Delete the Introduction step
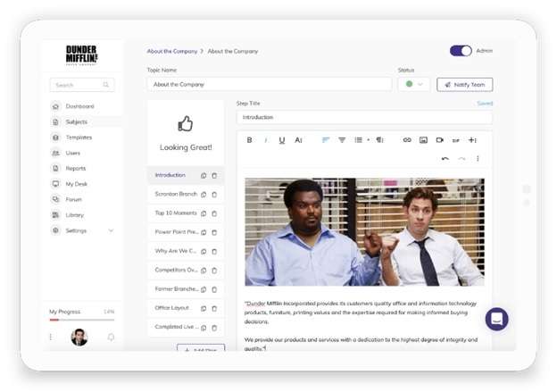 [214, 176]
